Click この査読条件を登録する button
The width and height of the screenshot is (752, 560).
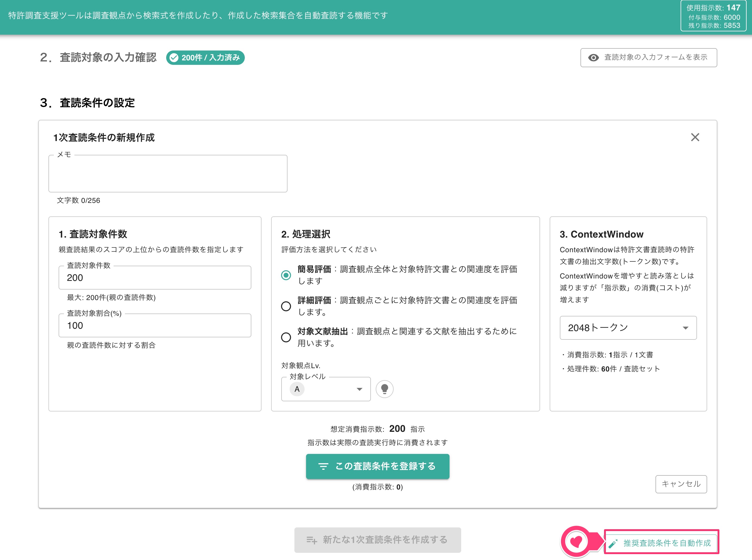pyautogui.click(x=377, y=466)
